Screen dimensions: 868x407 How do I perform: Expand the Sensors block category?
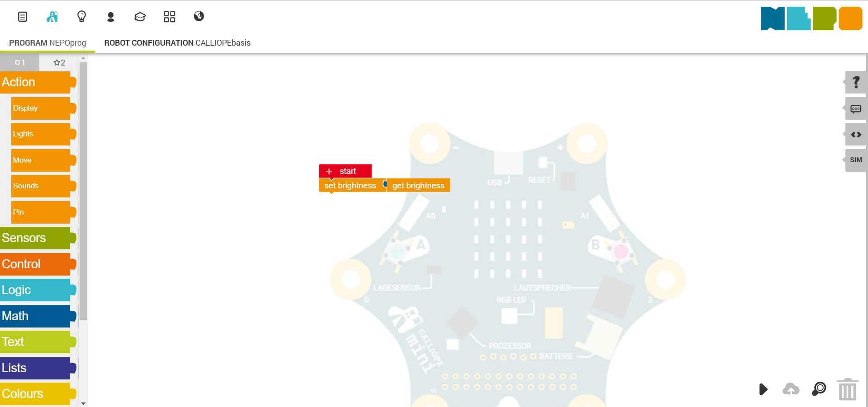[x=24, y=238]
